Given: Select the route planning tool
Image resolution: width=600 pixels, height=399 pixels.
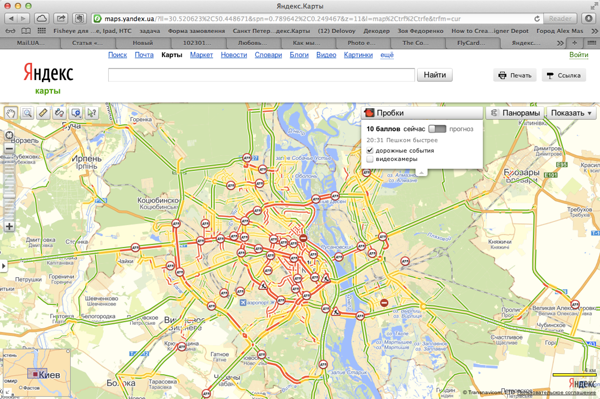Looking at the screenshot, I should tap(60, 113).
